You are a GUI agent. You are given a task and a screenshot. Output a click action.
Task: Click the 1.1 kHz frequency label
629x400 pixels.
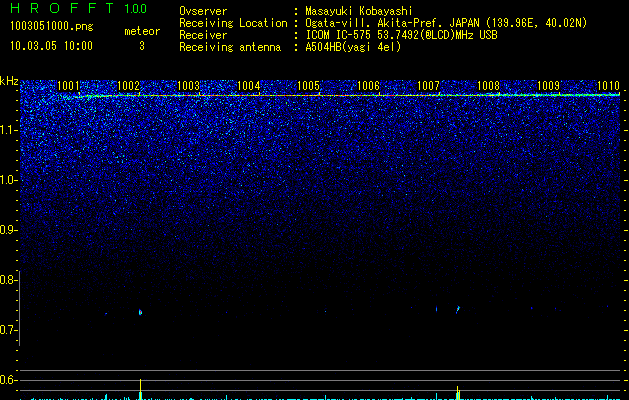point(7,130)
